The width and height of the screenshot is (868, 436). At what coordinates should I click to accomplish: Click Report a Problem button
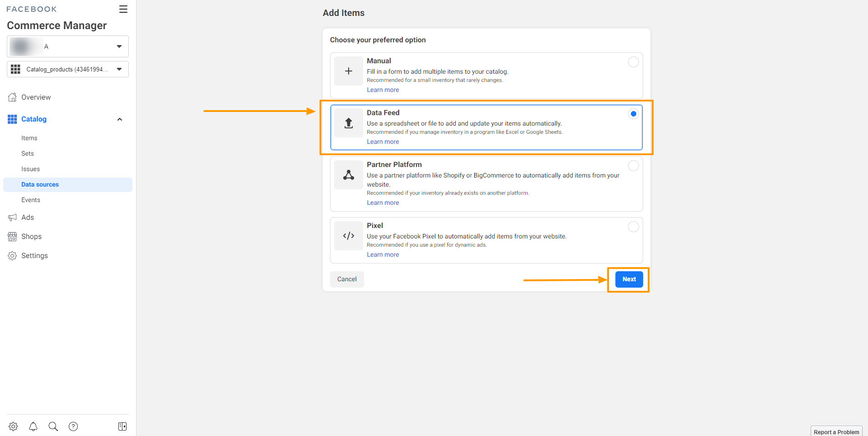point(836,432)
